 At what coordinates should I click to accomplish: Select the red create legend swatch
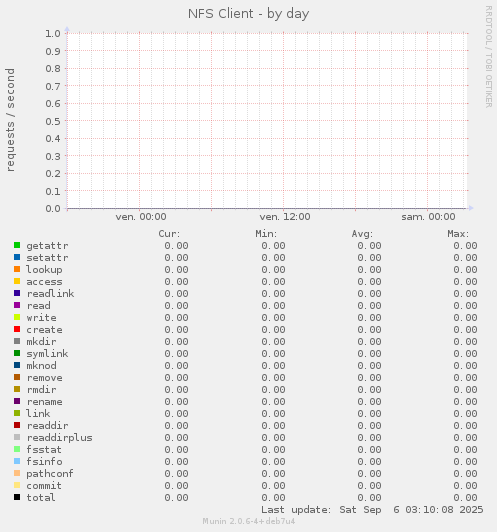(17, 329)
